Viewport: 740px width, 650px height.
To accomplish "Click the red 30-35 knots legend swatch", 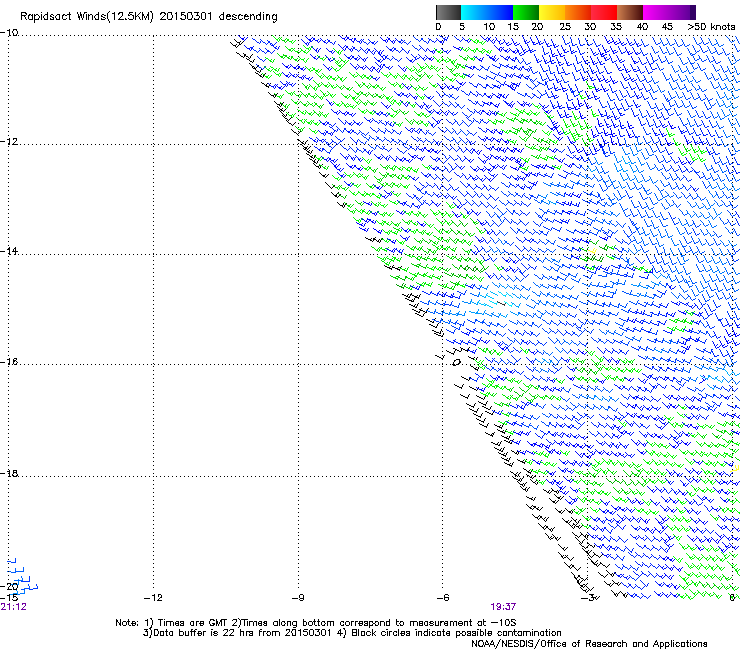I will tap(604, 12).
